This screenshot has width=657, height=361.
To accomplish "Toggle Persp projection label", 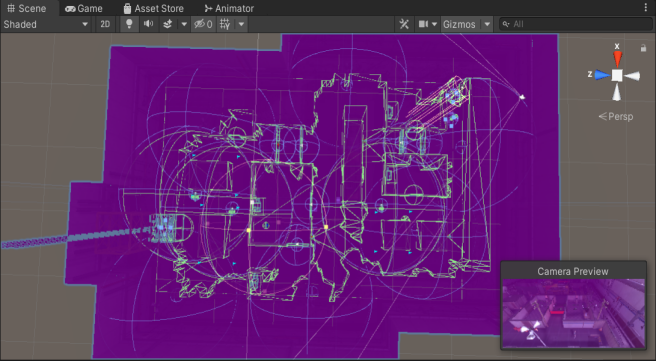I will pyautogui.click(x=616, y=116).
